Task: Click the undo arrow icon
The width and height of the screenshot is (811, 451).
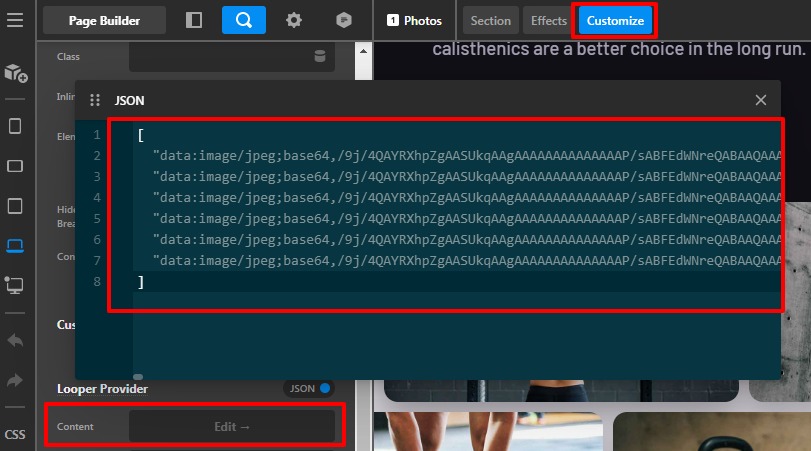Action: 15,340
